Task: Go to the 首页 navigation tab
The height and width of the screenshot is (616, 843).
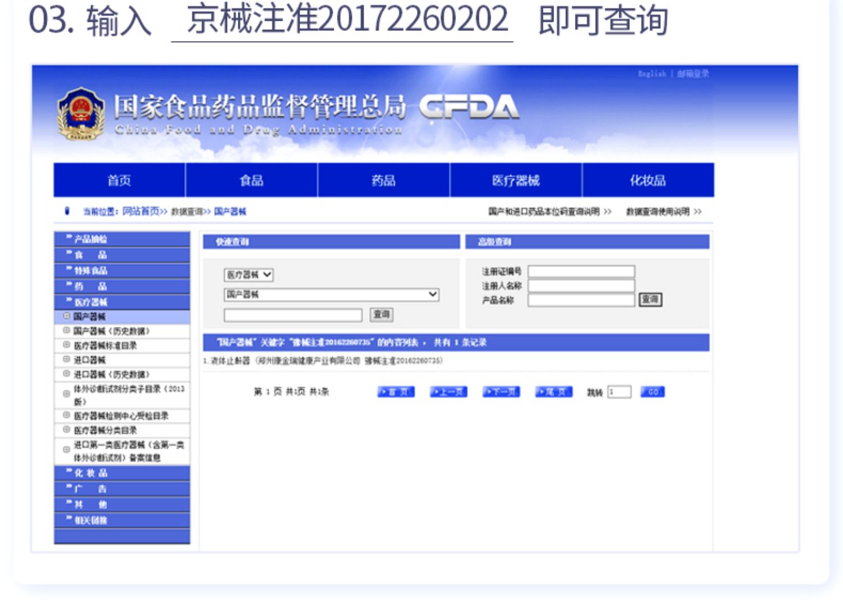Action: tap(119, 180)
